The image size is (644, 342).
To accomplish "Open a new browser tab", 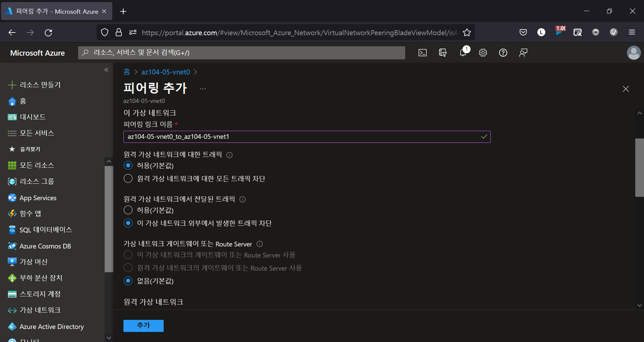I will [123, 11].
